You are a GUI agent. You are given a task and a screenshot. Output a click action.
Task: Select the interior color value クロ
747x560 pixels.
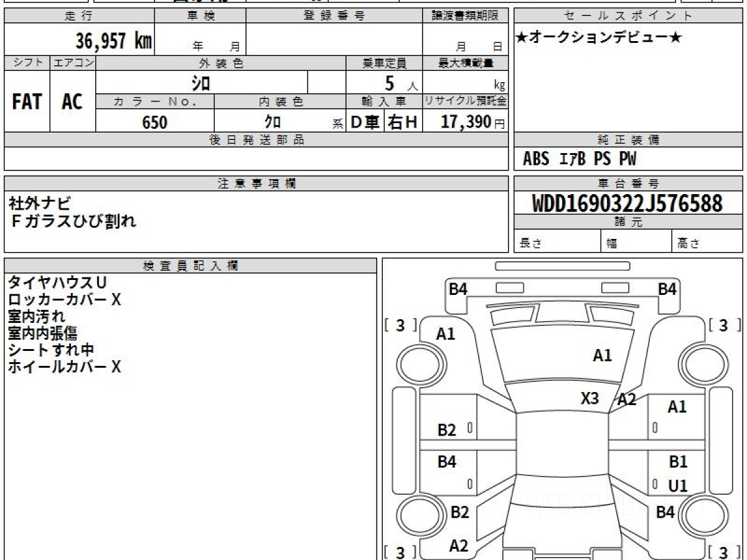click(273, 122)
